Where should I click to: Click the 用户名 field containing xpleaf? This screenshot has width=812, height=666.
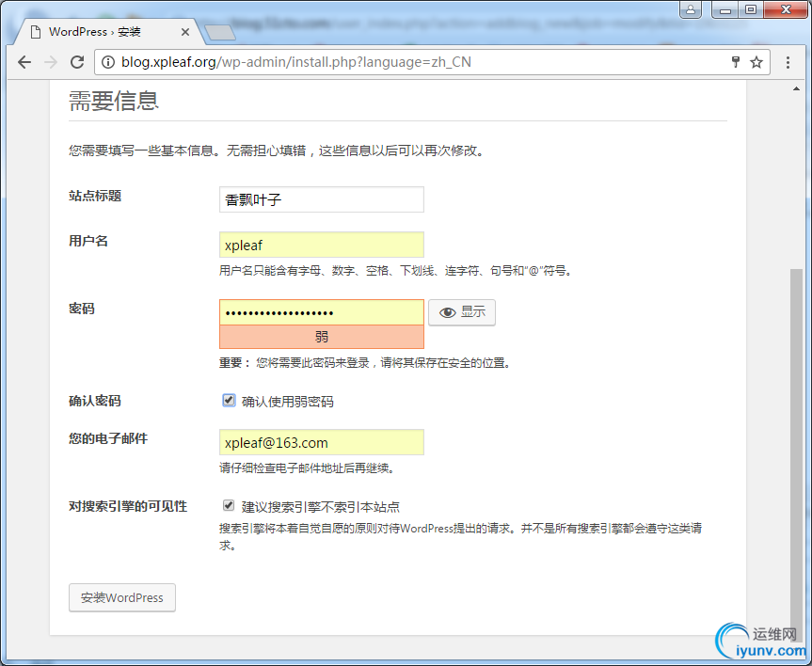coord(322,245)
